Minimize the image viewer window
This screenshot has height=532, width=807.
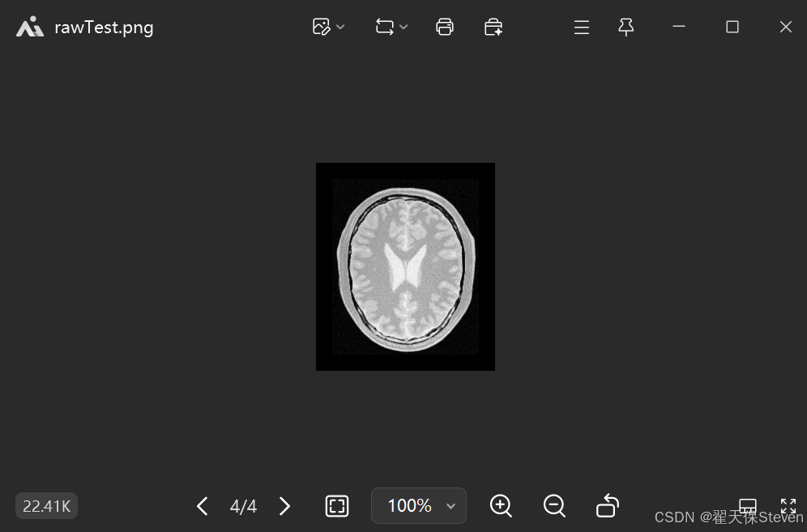point(679,26)
